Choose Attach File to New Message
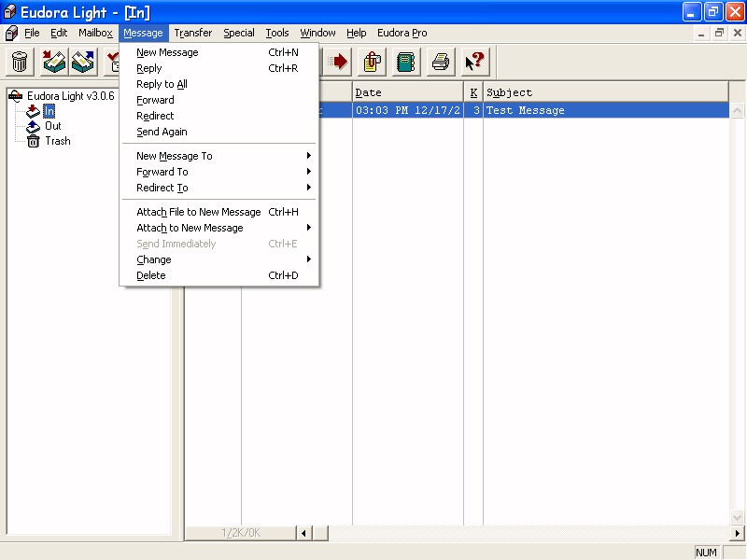Viewport: 747px width, 560px height. [218, 212]
